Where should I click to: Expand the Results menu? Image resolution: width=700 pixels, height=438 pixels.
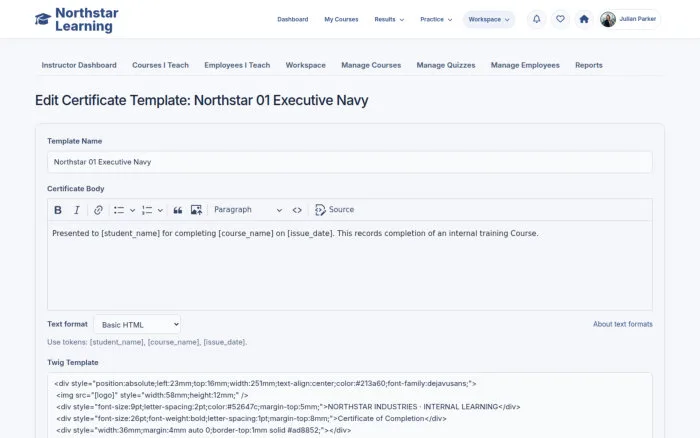[389, 19]
